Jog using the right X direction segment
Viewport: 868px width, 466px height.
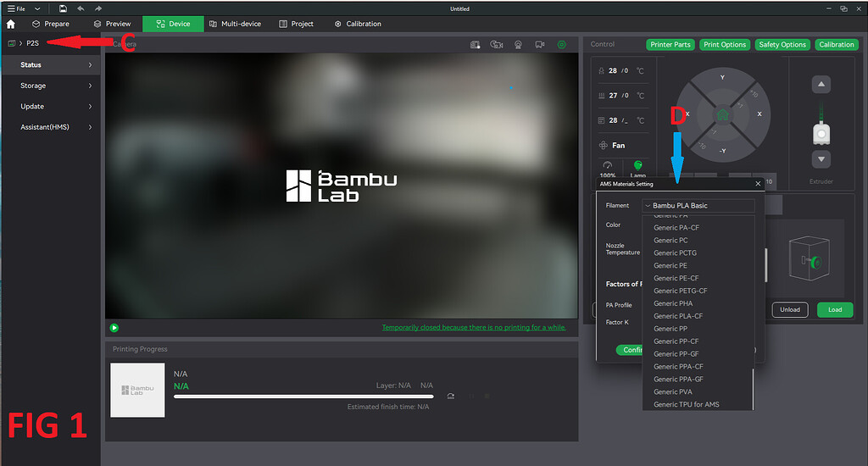pyautogui.click(x=759, y=114)
